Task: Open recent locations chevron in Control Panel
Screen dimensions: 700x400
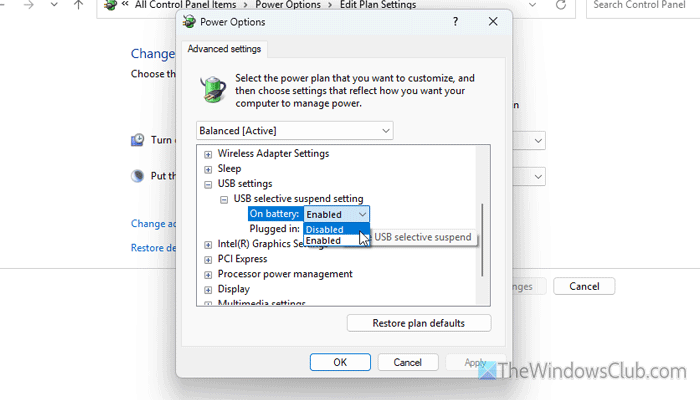Action: coord(54,5)
